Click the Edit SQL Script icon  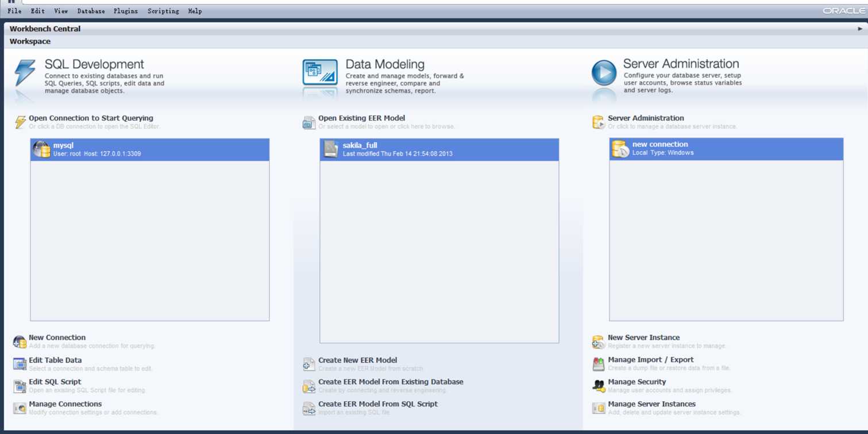coord(20,386)
